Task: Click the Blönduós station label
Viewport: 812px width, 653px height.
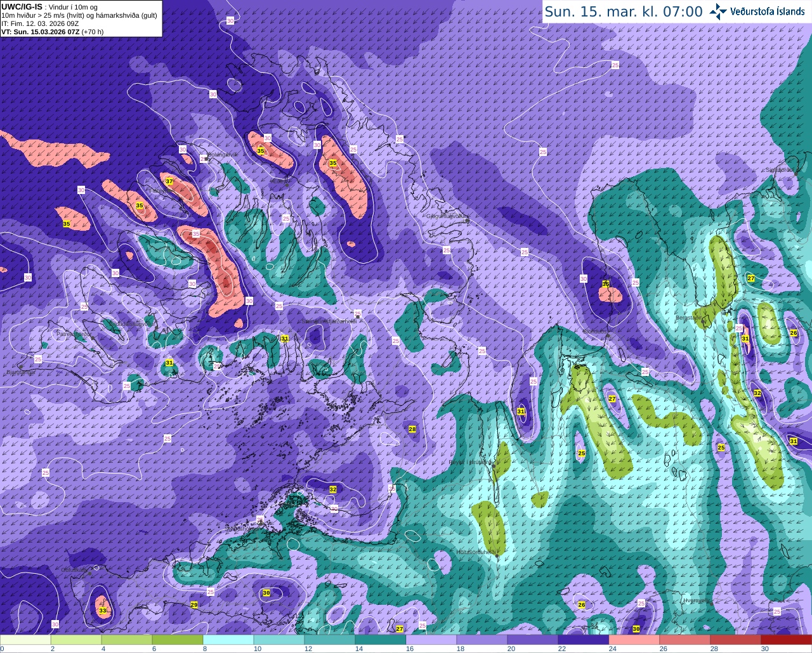Action: [596, 331]
